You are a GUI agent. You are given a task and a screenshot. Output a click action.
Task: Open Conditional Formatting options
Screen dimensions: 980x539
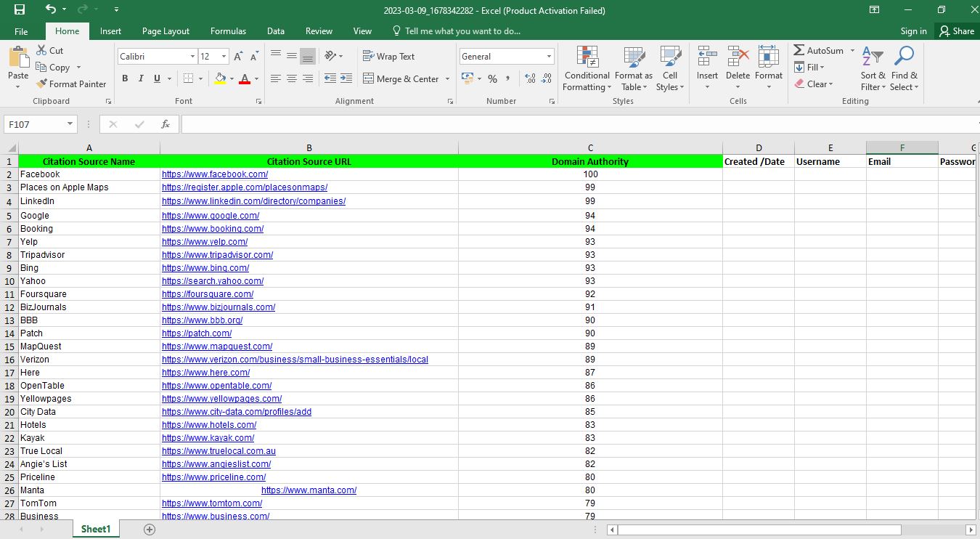[587, 69]
